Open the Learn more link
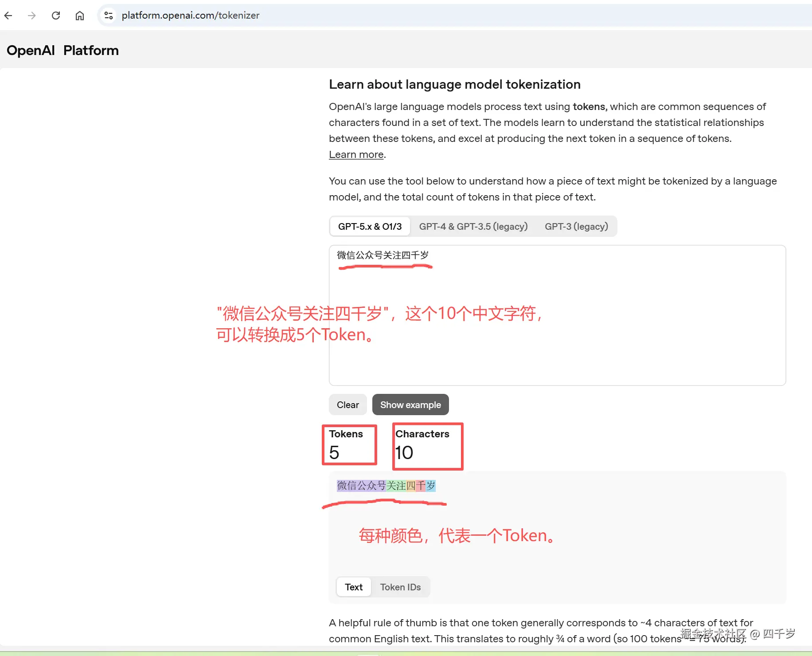The image size is (812, 656). tap(356, 154)
